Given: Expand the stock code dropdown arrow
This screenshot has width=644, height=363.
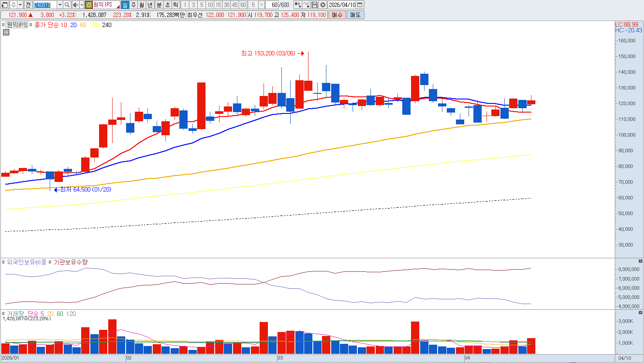Looking at the screenshot, I should coord(60,5).
